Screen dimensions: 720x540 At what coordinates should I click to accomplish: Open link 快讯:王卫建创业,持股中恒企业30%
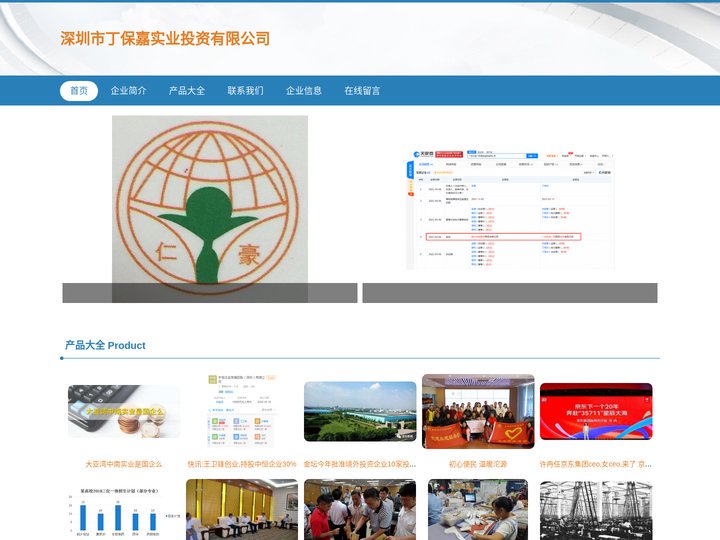[x=242, y=464]
